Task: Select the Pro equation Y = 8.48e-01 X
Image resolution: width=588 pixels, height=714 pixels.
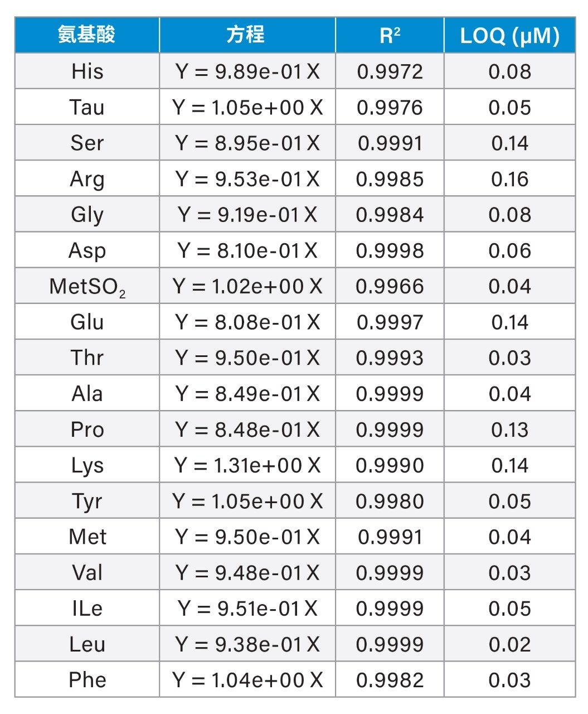Action: [247, 430]
